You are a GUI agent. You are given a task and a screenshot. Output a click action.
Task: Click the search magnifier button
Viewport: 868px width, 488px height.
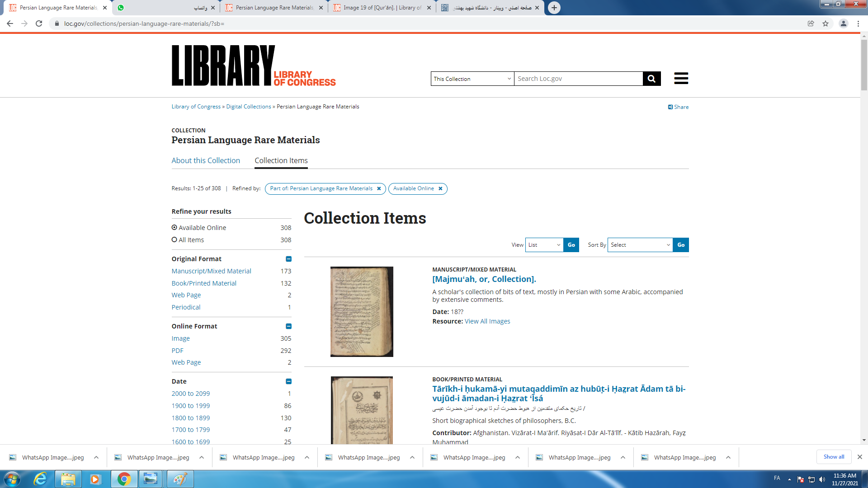[651, 79]
